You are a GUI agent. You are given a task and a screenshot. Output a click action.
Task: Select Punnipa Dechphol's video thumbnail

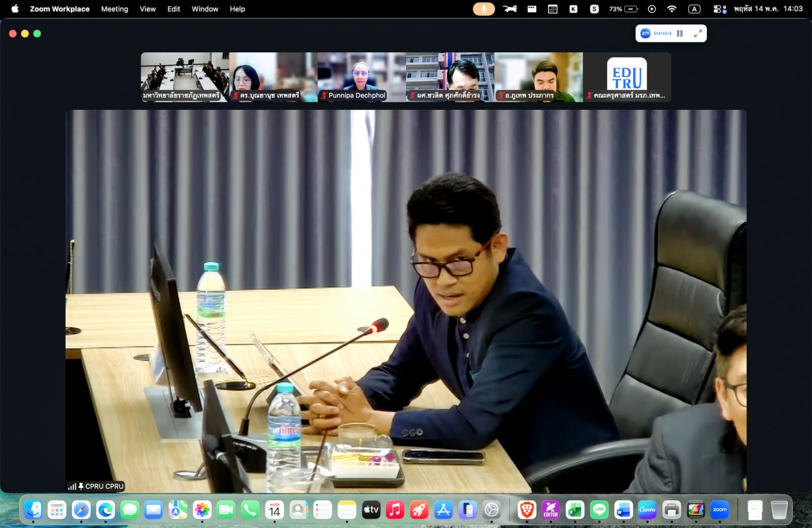click(x=361, y=77)
